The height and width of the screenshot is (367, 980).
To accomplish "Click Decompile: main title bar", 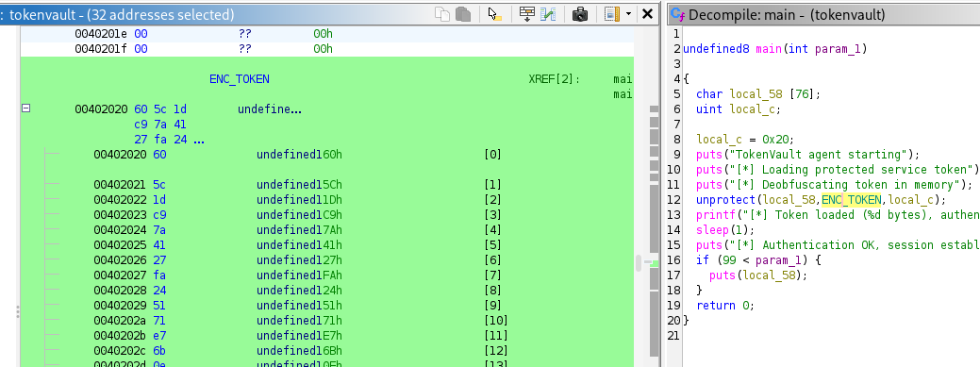I will pos(823,14).
